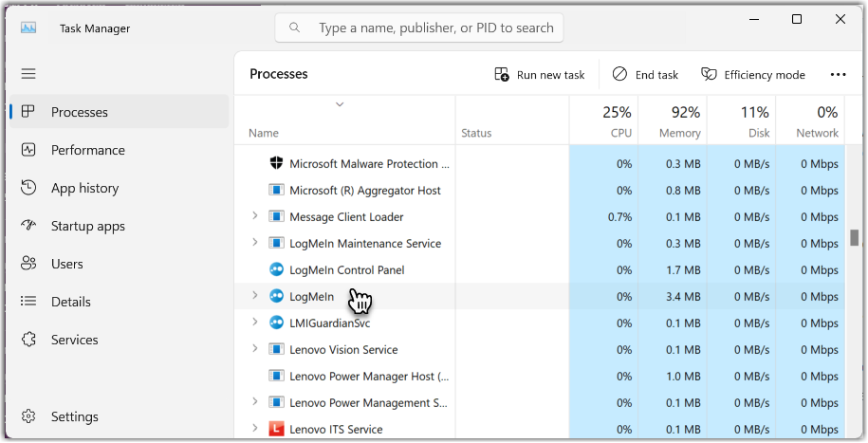Click the Efficiency mode leaf icon
This screenshot has height=443, width=868.
click(709, 74)
